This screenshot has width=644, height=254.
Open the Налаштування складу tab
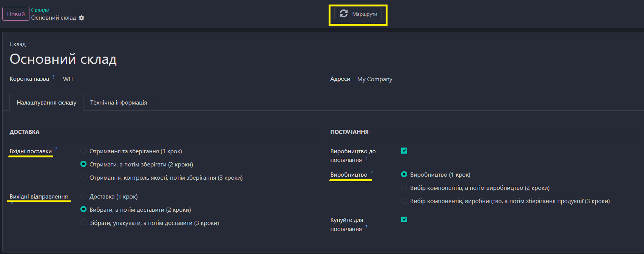point(46,103)
